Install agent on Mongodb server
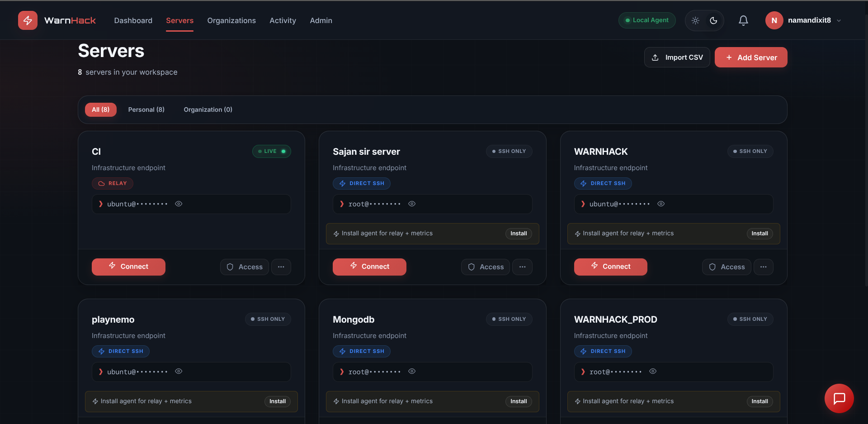Screen dimensions: 868x424 [519, 401]
